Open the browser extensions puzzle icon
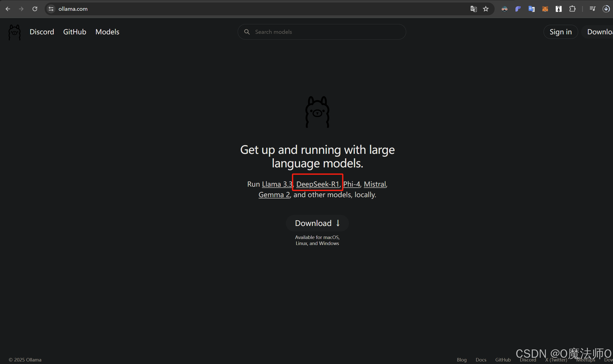Screen dimensions: 613x364 (572, 9)
